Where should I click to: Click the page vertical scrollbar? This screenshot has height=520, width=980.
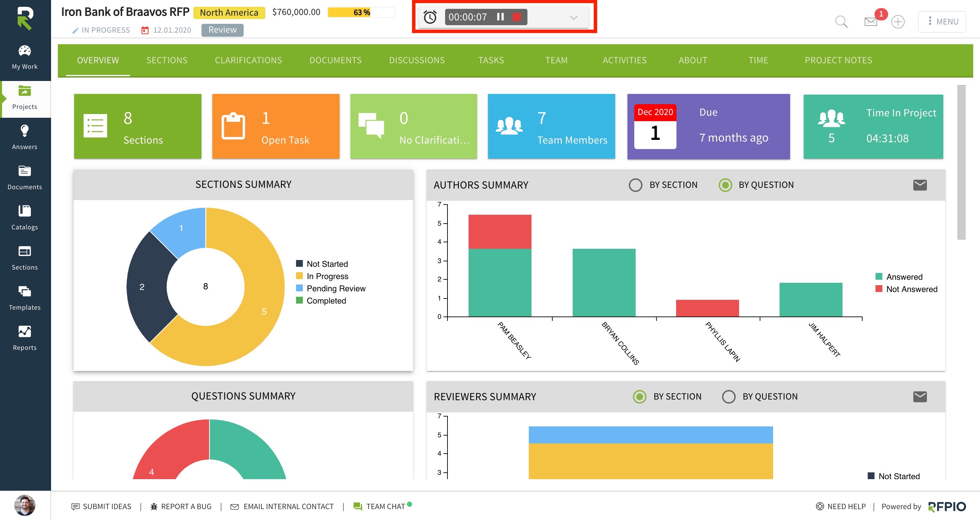961,162
